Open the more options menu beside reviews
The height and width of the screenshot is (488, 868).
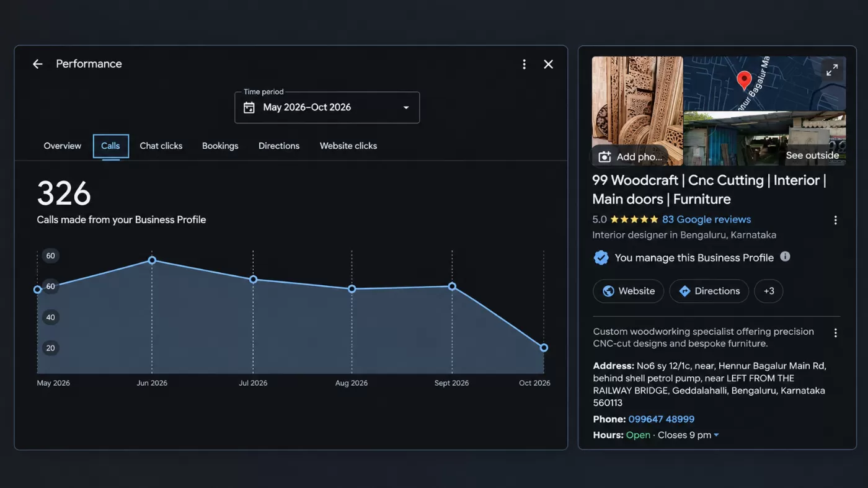(x=836, y=220)
